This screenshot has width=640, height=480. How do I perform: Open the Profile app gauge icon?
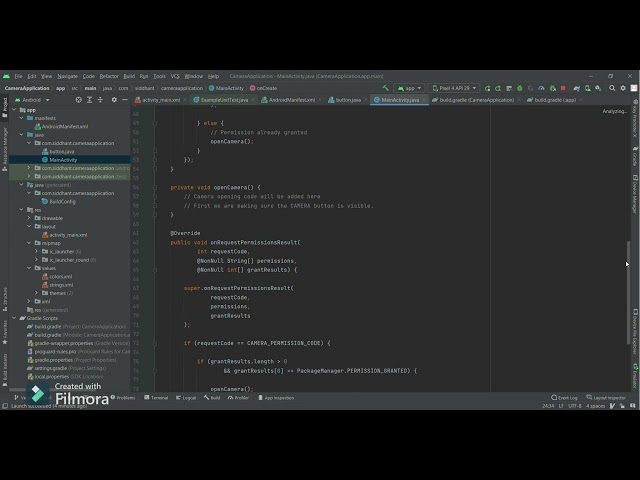coord(541,88)
